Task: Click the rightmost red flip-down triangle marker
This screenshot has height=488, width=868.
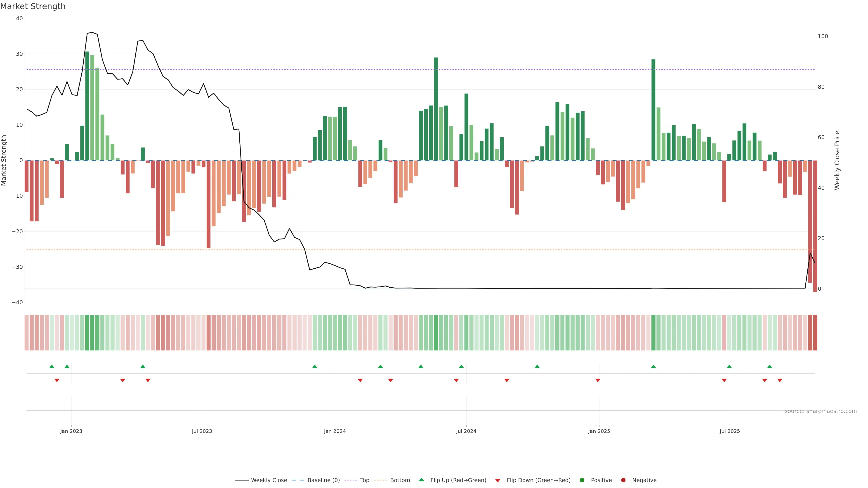Action: pos(780,380)
